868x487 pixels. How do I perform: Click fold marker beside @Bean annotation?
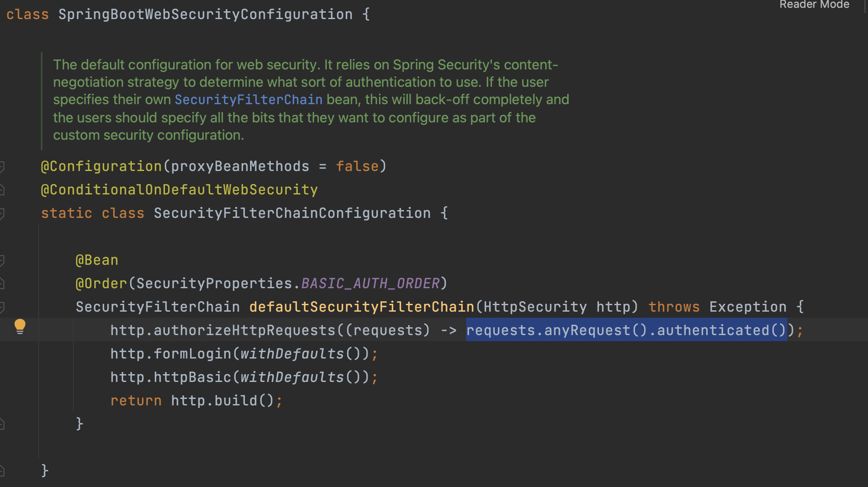pyautogui.click(x=2, y=260)
